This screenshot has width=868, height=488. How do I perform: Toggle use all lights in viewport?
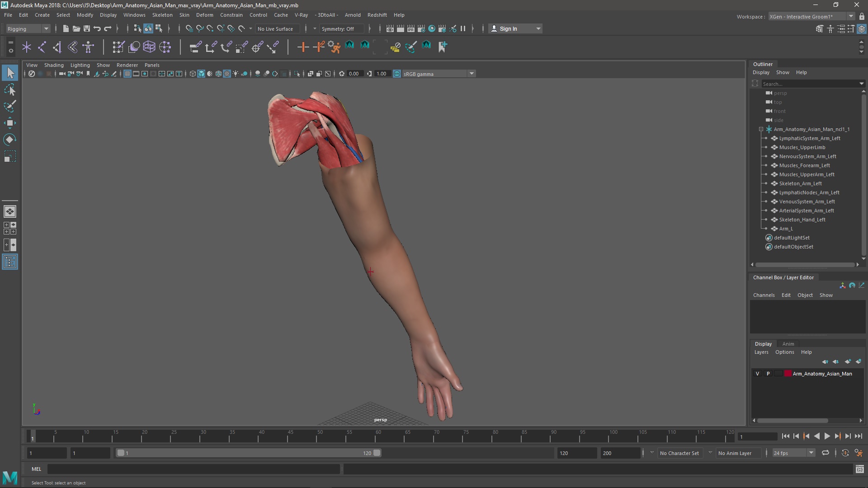236,74
